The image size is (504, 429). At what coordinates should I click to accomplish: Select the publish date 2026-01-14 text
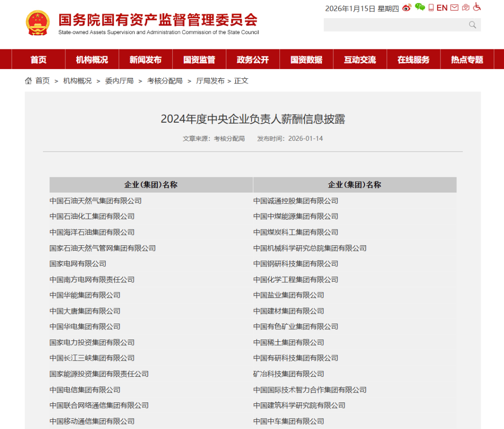click(305, 138)
